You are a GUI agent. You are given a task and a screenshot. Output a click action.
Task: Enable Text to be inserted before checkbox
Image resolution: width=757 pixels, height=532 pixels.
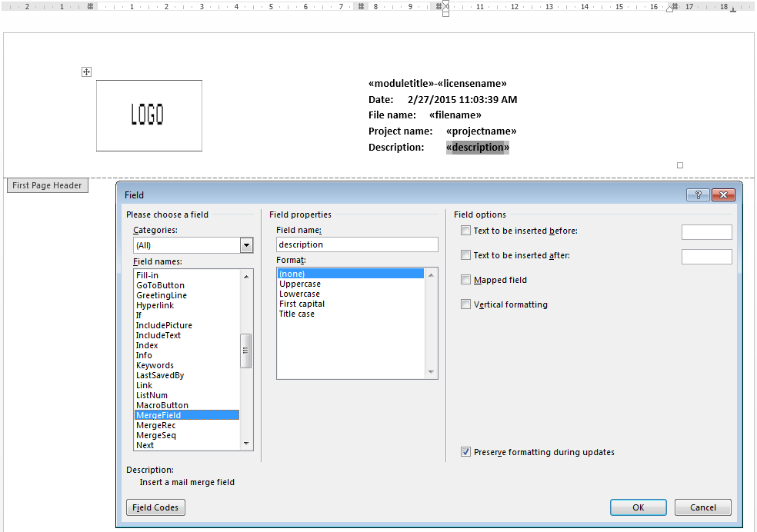pos(465,231)
